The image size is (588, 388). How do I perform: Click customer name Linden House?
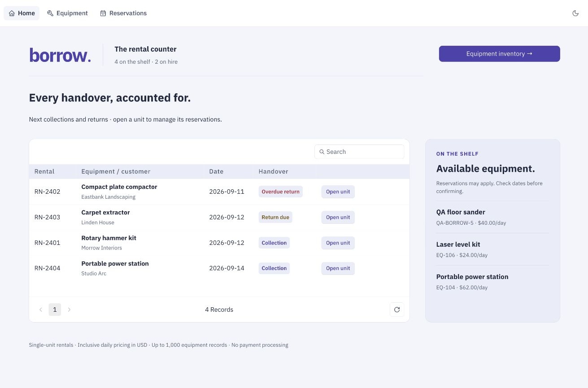98,222
